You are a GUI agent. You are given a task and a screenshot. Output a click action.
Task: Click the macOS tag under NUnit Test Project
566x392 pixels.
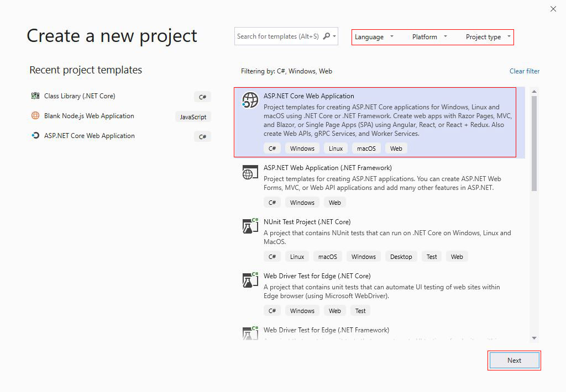pyautogui.click(x=327, y=257)
